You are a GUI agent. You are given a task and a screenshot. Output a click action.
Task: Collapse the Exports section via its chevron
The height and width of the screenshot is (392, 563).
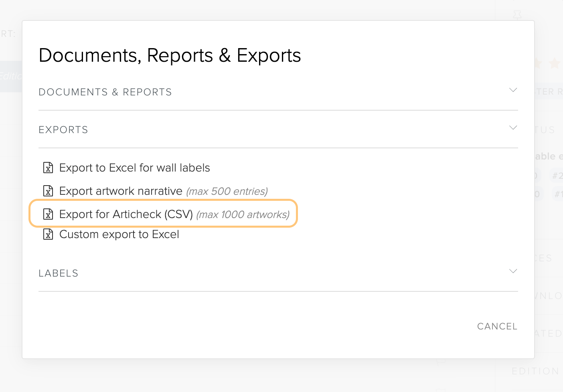point(513,127)
